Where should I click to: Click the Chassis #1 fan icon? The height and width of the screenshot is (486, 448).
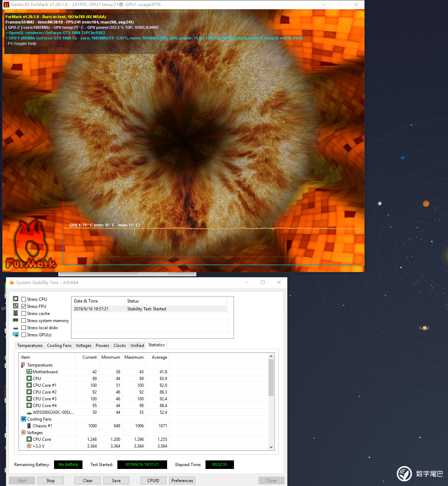tap(29, 426)
